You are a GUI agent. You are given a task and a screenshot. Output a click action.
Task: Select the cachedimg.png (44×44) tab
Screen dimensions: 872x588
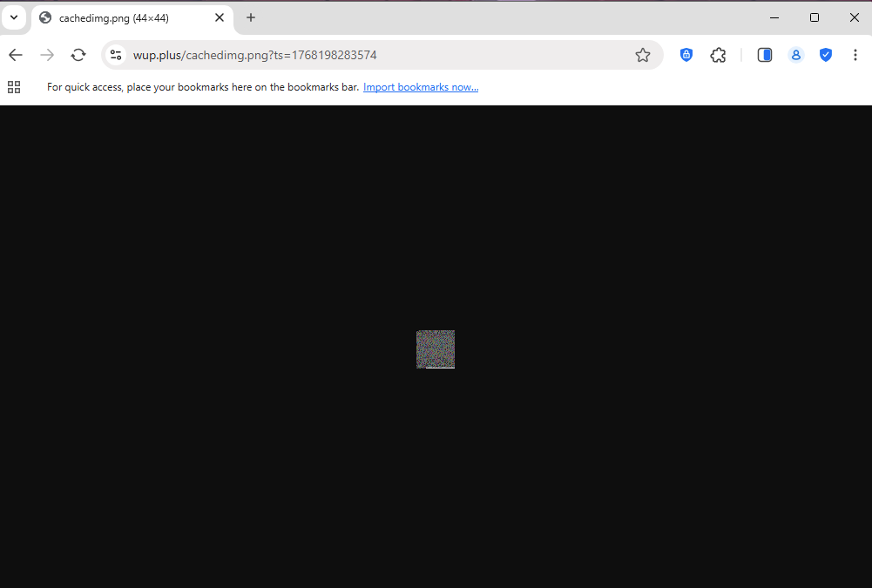click(122, 18)
